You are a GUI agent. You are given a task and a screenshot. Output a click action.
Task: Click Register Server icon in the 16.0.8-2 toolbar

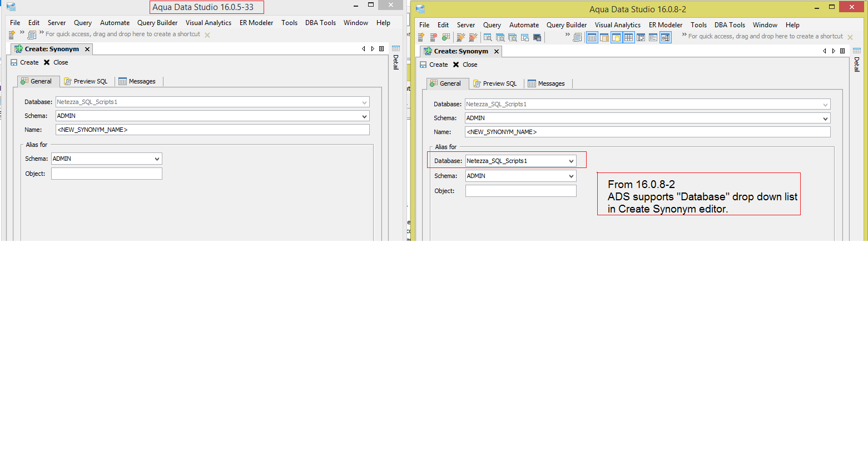[421, 37]
